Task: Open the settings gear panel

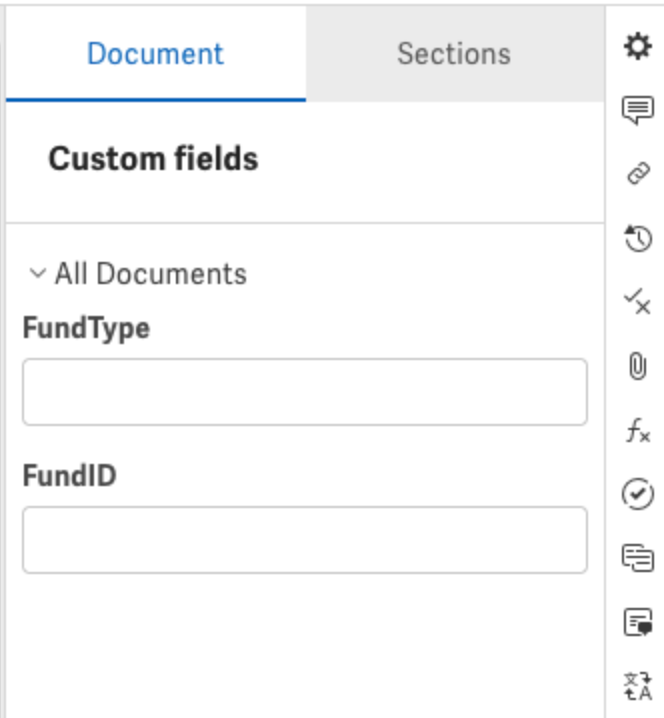Action: pyautogui.click(x=637, y=47)
